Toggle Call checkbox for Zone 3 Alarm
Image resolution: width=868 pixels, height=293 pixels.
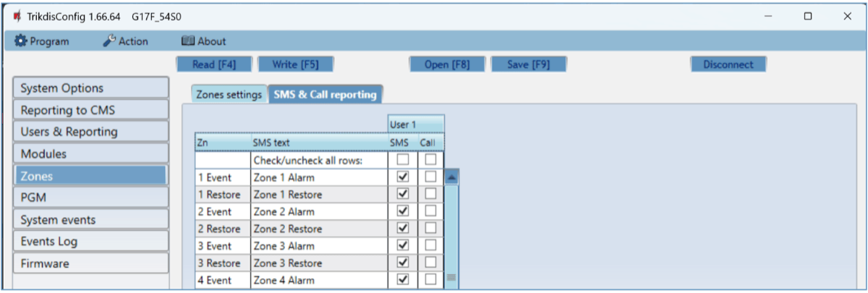431,246
